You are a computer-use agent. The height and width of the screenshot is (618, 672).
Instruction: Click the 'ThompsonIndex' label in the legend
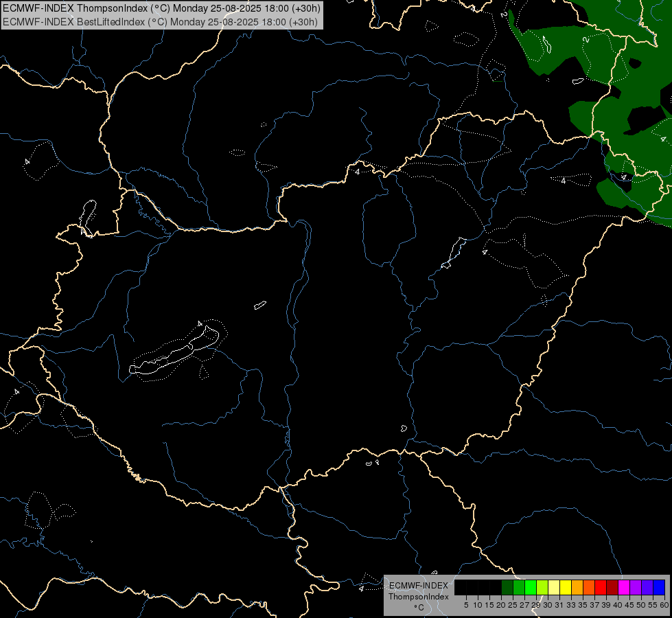click(x=419, y=597)
